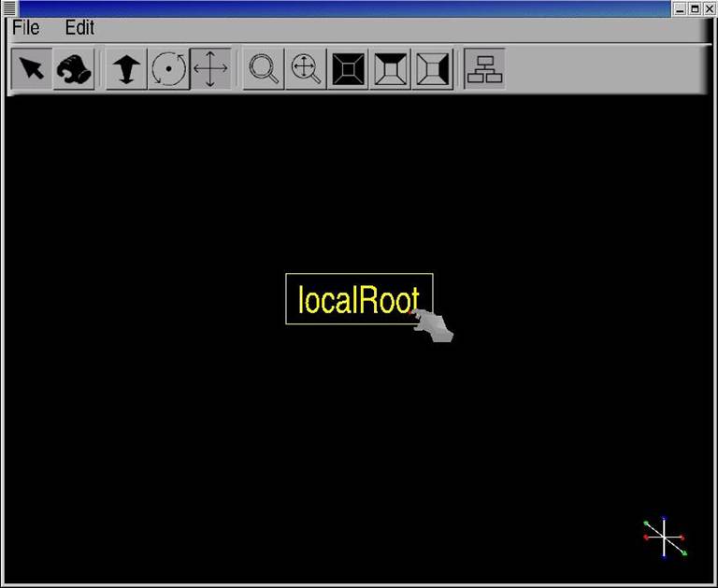Maximize the application window
Screen dimensions: 718x588
pyautogui.click(x=696, y=8)
